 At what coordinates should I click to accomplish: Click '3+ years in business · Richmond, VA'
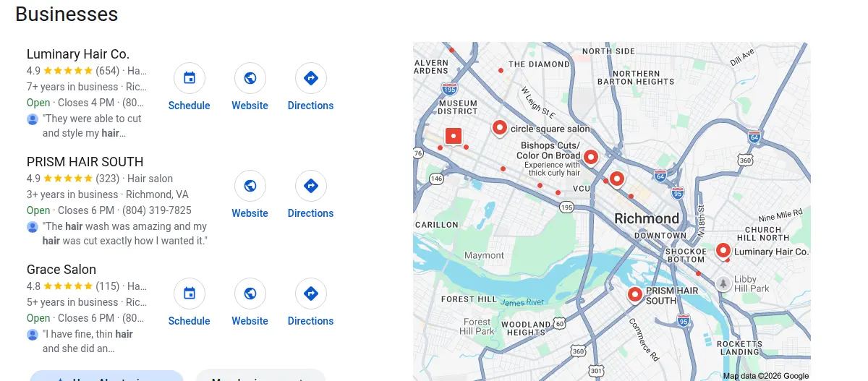click(x=108, y=194)
